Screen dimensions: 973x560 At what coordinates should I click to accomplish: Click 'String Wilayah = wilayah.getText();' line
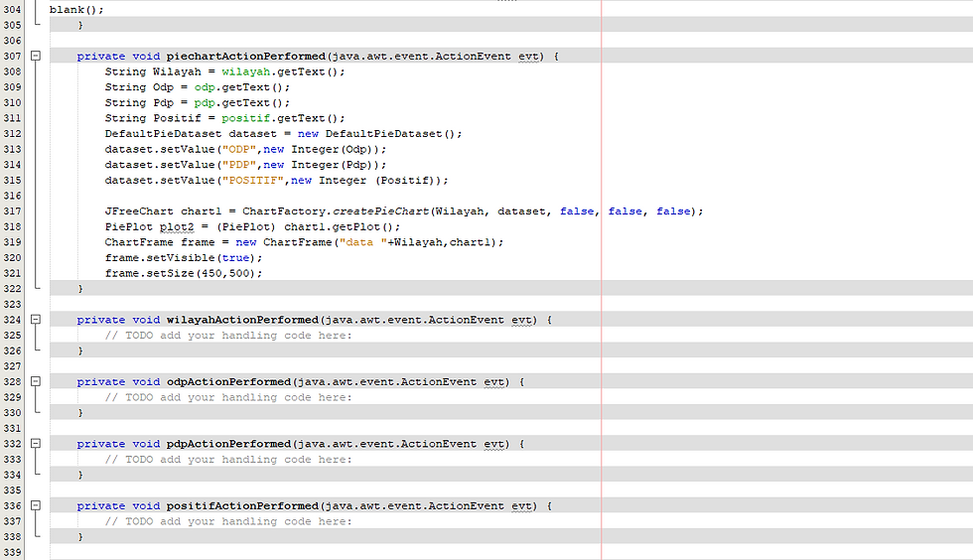(224, 71)
